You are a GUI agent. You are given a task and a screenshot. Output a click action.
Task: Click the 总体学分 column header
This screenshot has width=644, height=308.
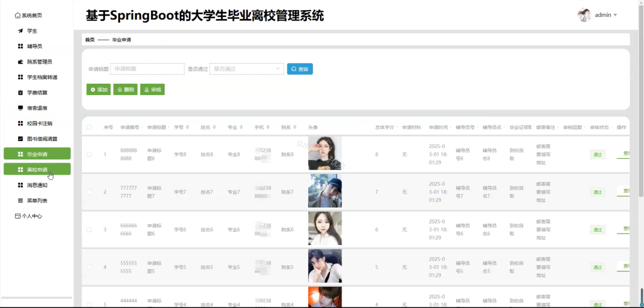384,127
